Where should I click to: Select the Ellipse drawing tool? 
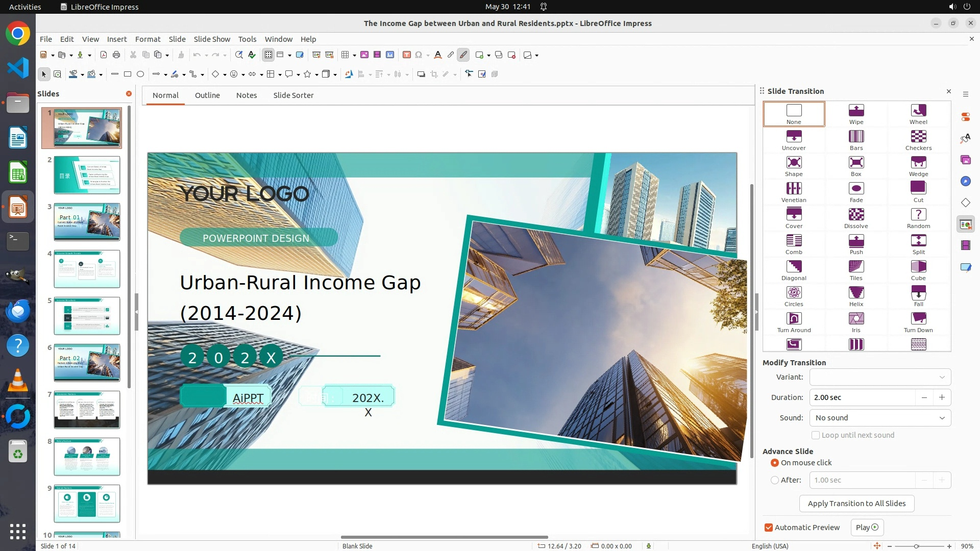[140, 74]
